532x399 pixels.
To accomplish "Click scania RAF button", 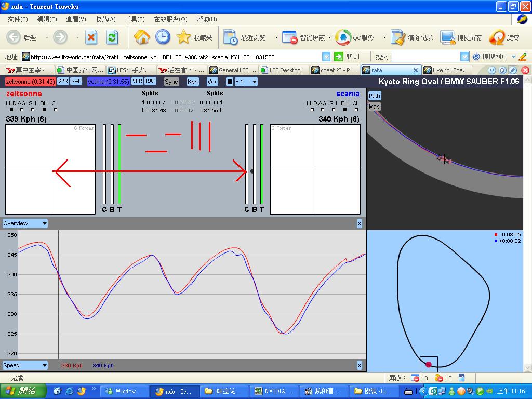I will pyautogui.click(x=150, y=81).
